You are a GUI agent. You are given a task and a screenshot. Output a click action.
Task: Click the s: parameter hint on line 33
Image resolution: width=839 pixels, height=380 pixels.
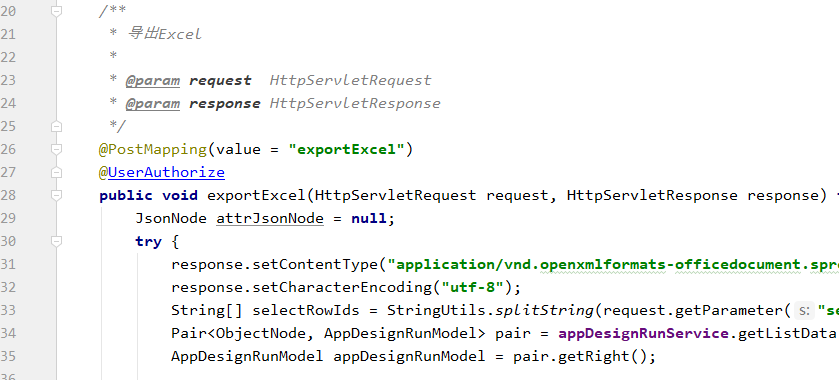[x=803, y=310]
